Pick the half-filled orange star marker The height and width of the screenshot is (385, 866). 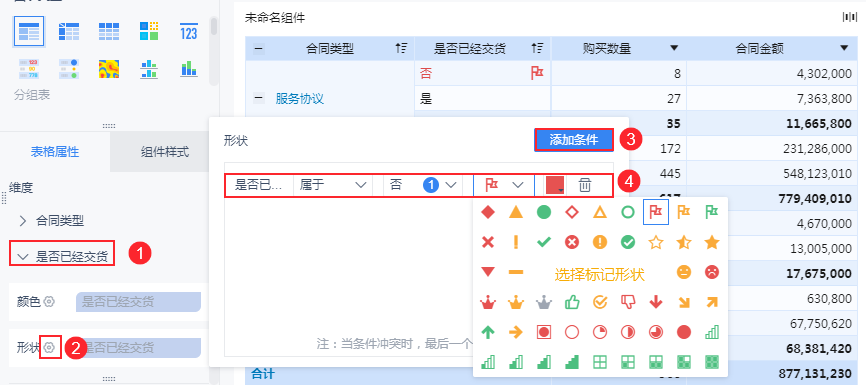pyautogui.click(x=684, y=242)
